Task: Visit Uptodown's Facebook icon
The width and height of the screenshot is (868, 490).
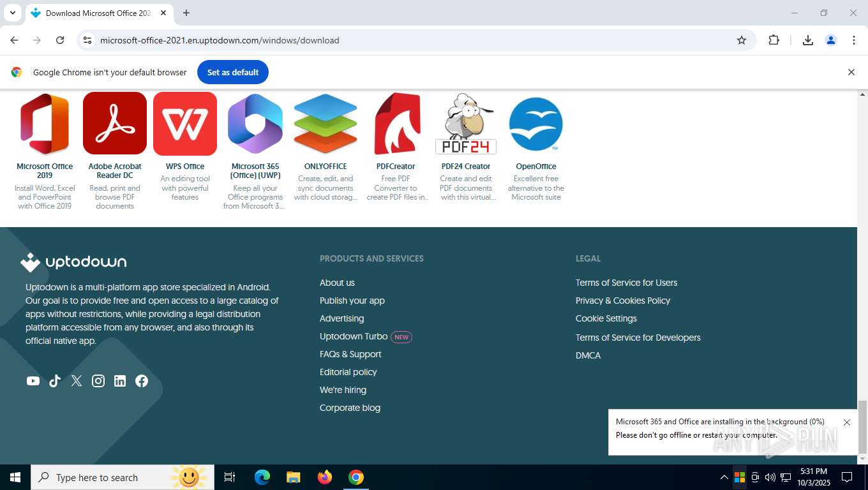Action: click(142, 381)
